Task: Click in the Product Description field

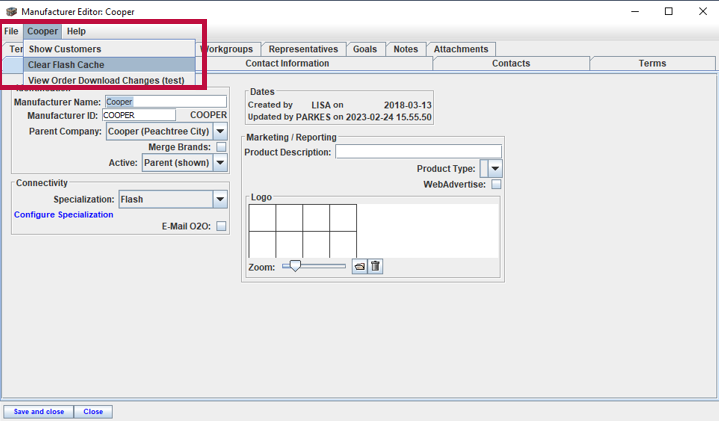Action: pyautogui.click(x=418, y=152)
